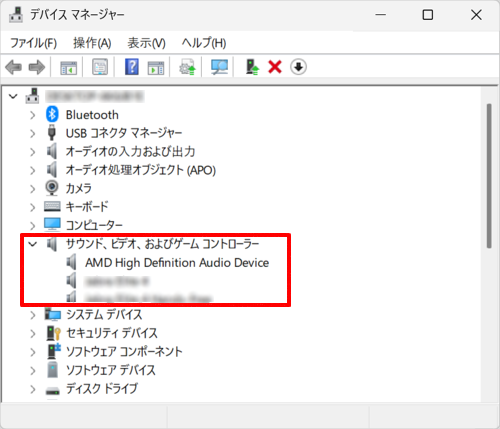Click the down-arrow disable device icon
This screenshot has width=500, height=429.
(x=298, y=67)
